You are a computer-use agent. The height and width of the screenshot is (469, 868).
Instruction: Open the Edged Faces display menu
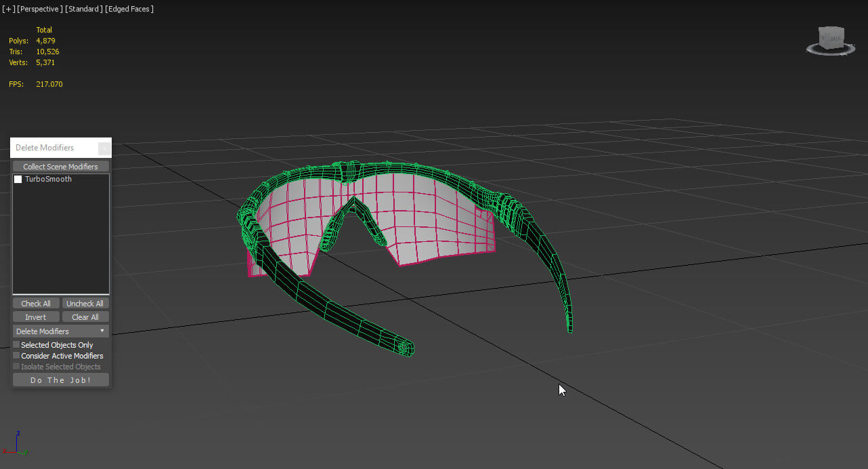tap(129, 9)
